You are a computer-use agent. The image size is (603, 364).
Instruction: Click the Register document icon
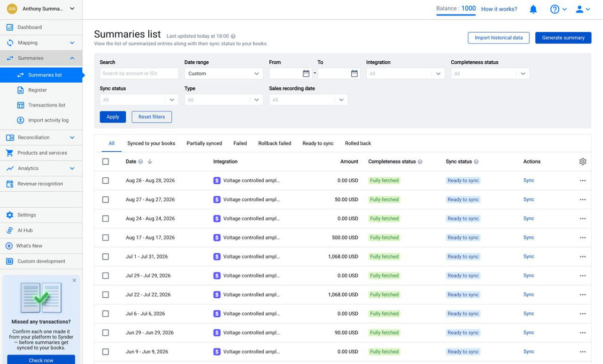click(21, 90)
